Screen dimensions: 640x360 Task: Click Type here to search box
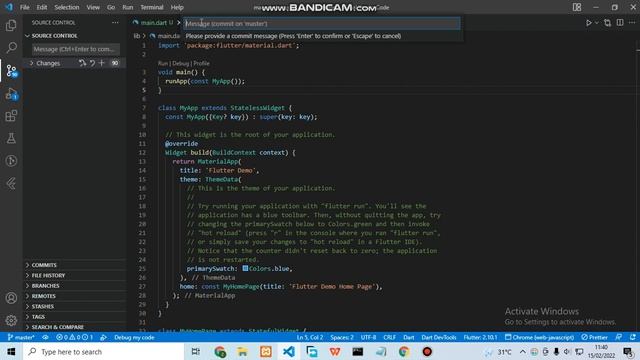[103, 351]
